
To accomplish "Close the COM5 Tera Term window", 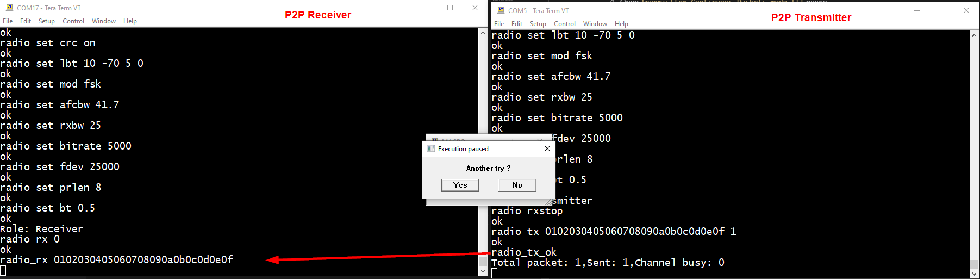I will [x=966, y=10].
